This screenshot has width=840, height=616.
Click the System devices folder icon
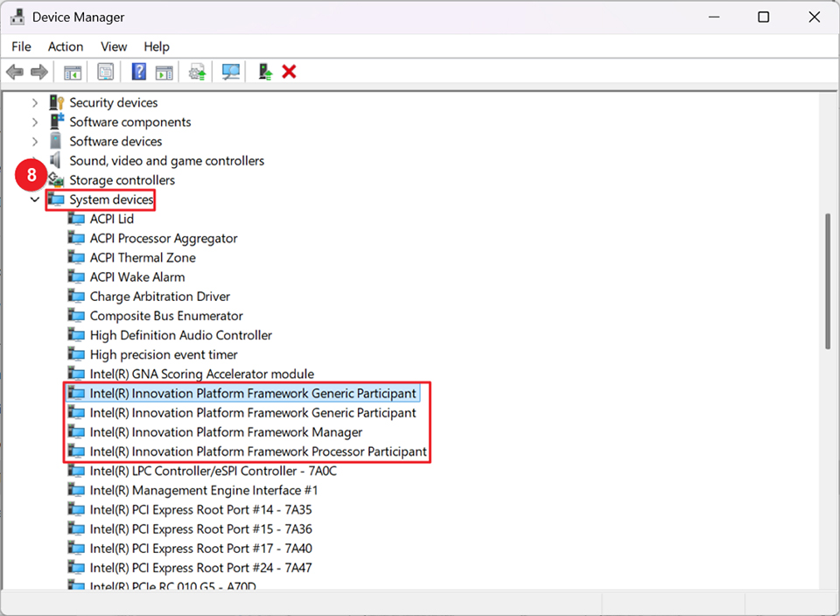[x=56, y=199]
